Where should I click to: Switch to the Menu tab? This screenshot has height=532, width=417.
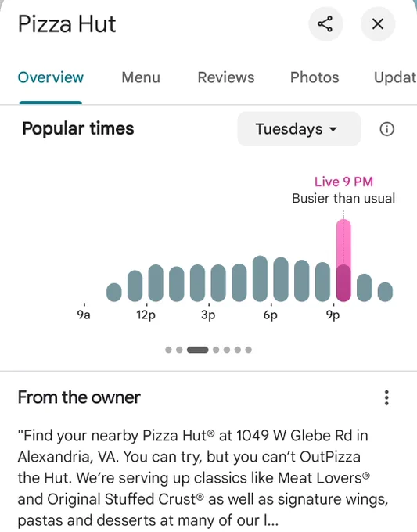pos(141,77)
